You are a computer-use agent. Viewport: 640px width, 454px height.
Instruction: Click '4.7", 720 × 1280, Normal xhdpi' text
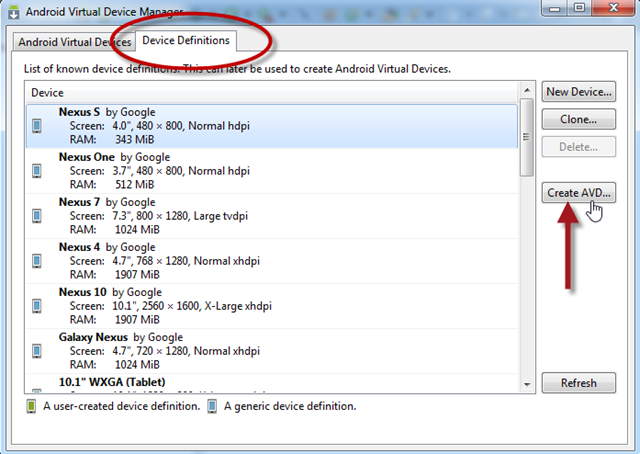pos(186,351)
